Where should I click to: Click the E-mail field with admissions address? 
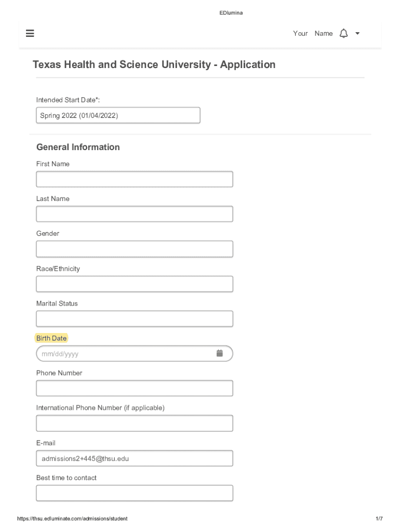[135, 458]
